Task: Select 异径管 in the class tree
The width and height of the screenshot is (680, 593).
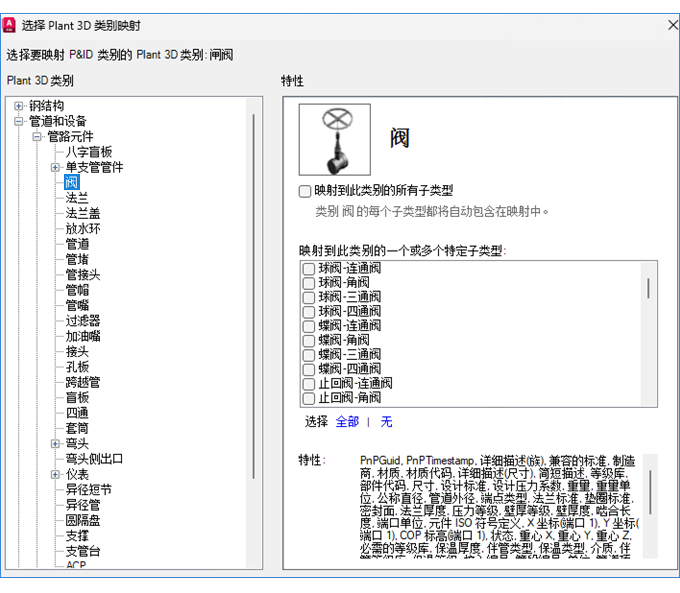Action: pyautogui.click(x=83, y=505)
